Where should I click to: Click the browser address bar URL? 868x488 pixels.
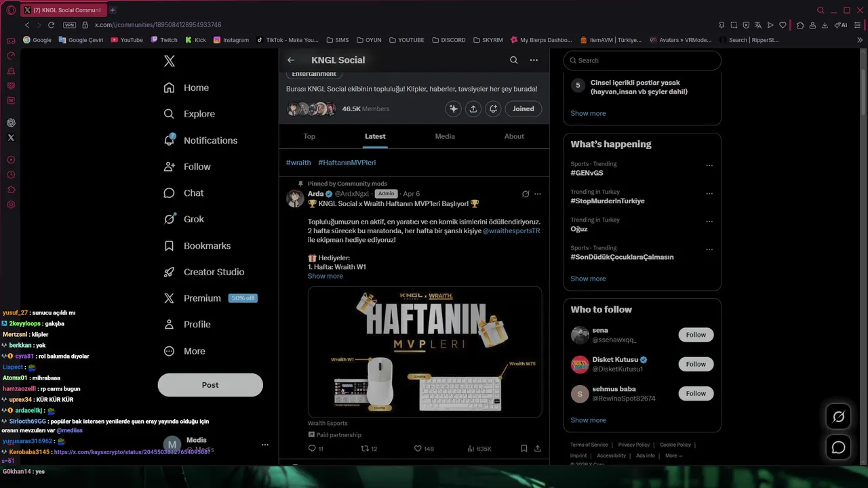pos(158,25)
